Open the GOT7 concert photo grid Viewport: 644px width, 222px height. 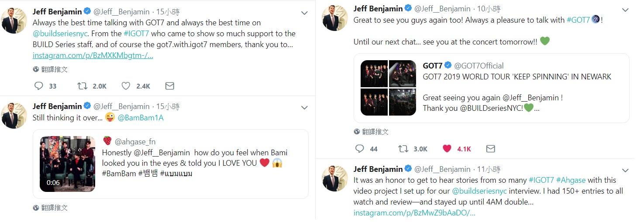[388, 88]
